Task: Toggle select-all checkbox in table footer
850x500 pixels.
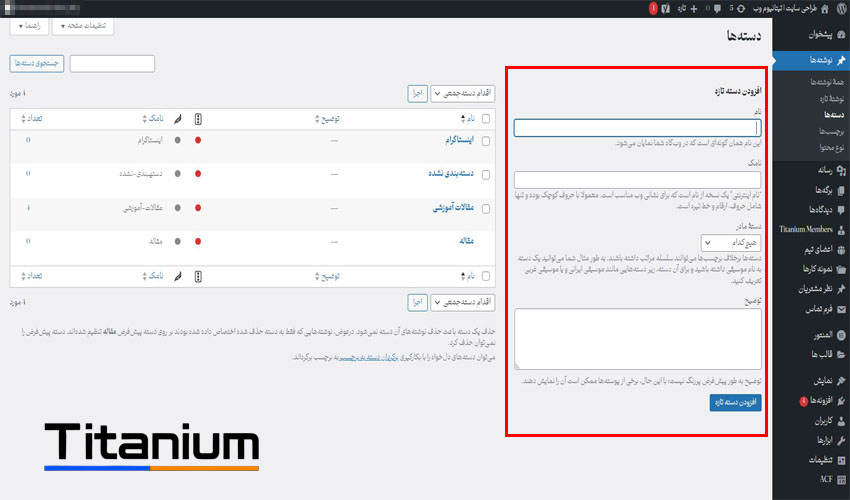Action: 486,277
